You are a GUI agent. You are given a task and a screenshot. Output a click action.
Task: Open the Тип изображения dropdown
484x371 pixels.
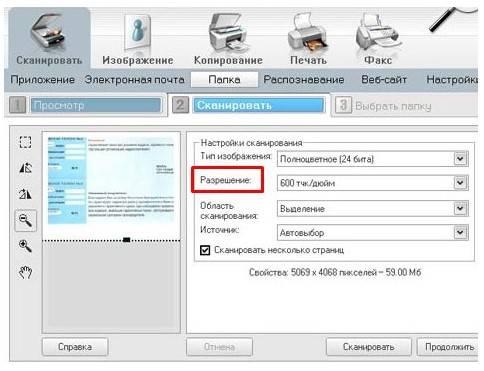[373, 159]
